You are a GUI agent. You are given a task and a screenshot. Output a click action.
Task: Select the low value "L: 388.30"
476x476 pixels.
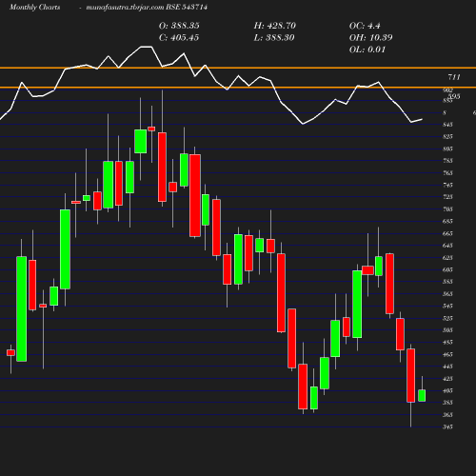click(x=274, y=38)
